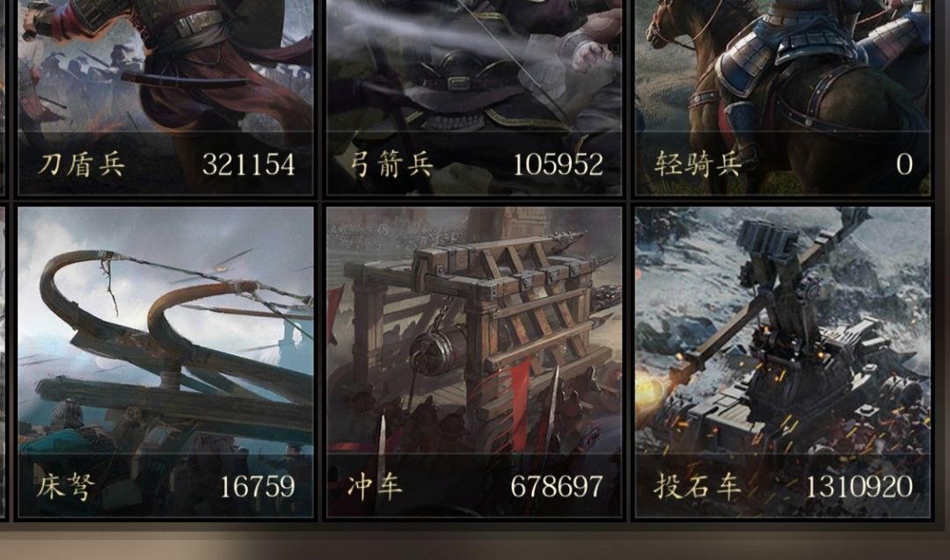950x560 pixels.
Task: Tap the 床弩 name label
Action: pos(65,487)
